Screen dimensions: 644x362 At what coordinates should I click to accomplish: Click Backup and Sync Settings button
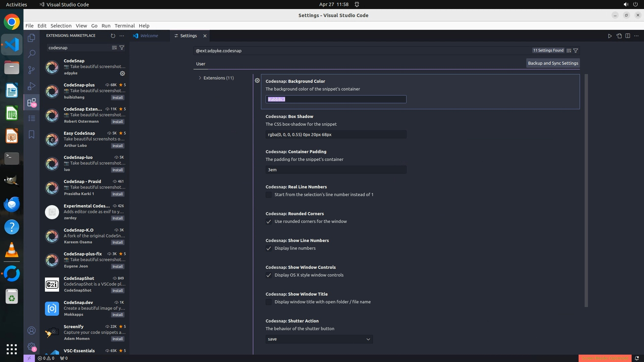(x=553, y=63)
